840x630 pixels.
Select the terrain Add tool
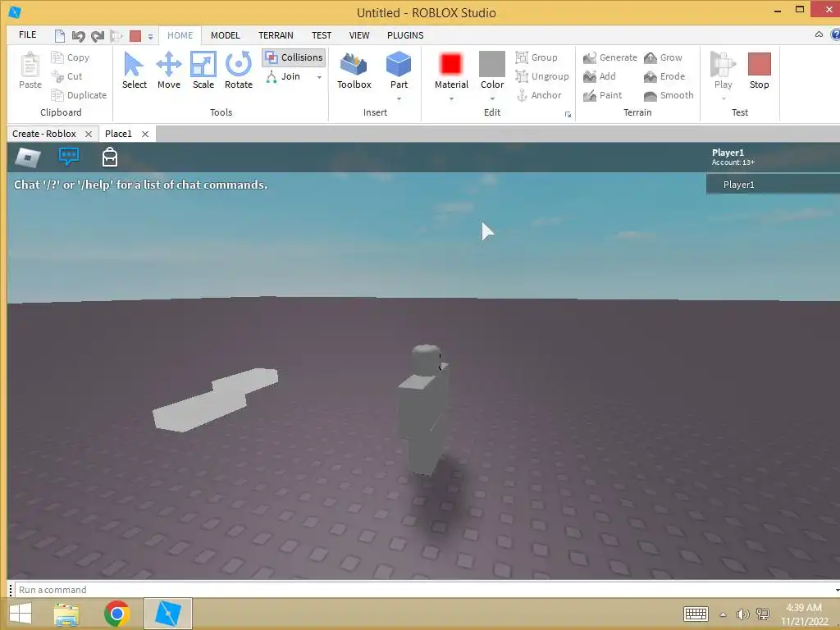600,76
